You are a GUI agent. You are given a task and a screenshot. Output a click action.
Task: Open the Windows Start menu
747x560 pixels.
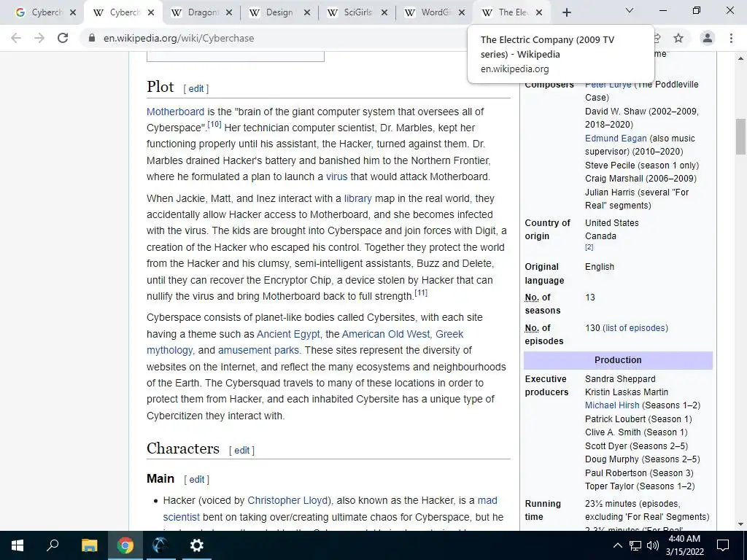(x=18, y=545)
